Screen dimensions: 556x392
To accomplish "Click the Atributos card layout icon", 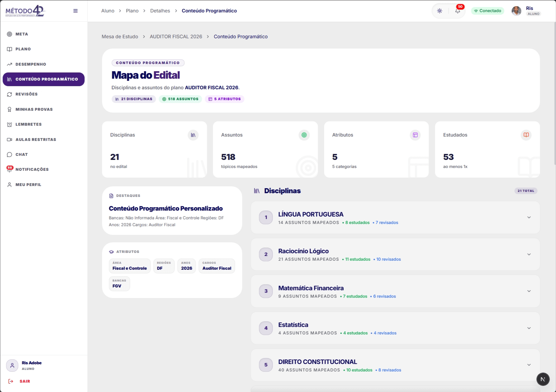I will point(415,135).
